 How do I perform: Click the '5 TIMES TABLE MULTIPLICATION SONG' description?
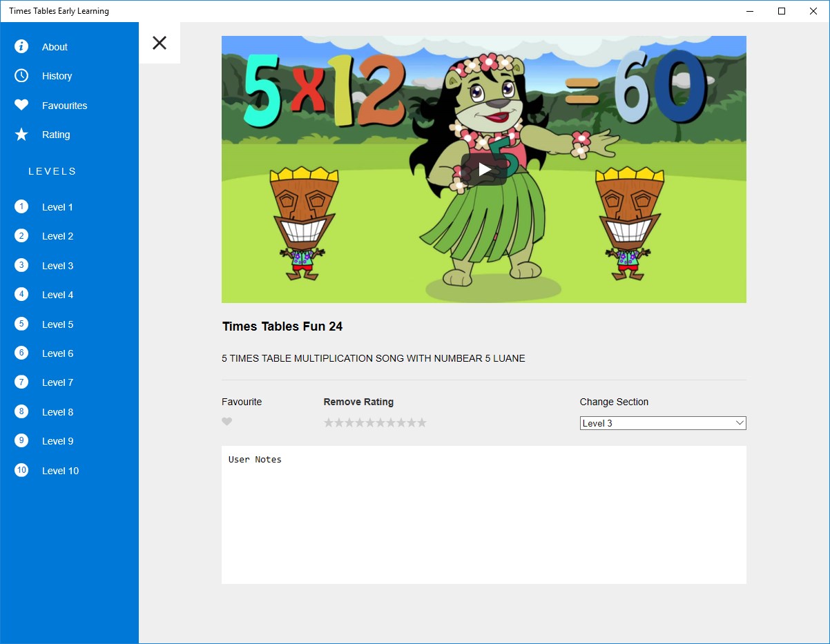(374, 358)
